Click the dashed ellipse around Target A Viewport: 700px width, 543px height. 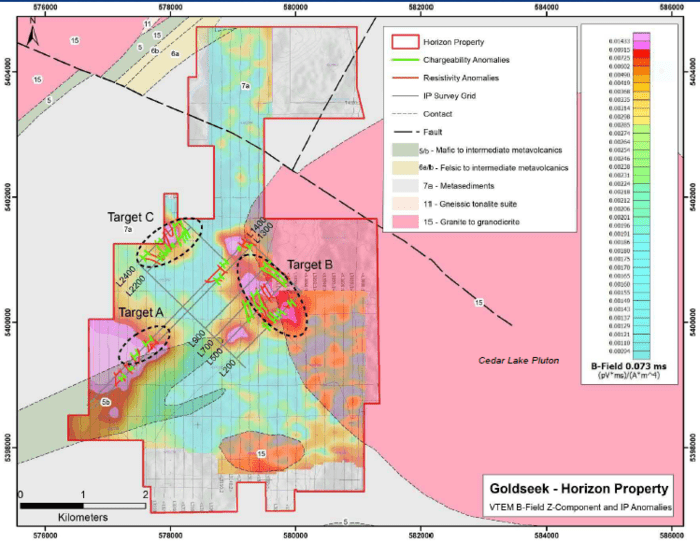144,344
